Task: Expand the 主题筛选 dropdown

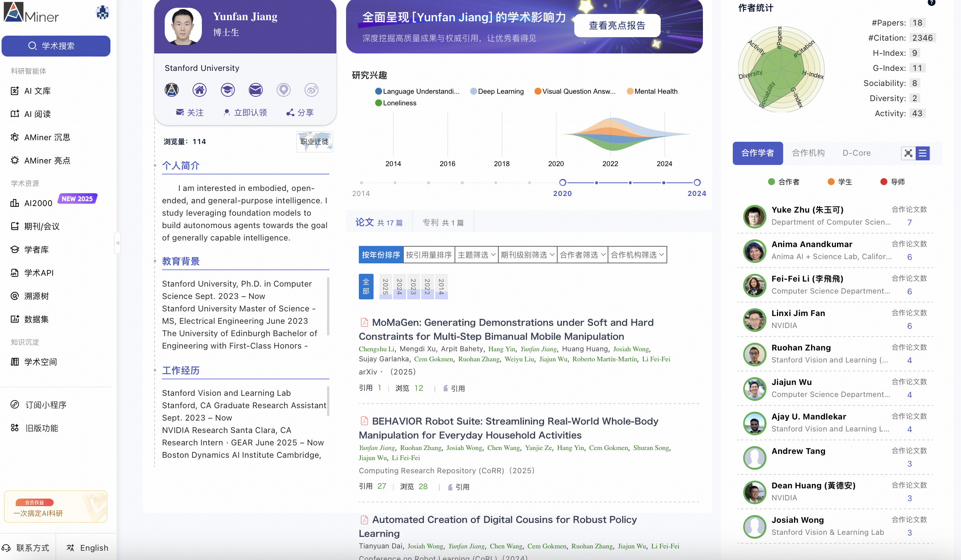Action: (x=476, y=255)
